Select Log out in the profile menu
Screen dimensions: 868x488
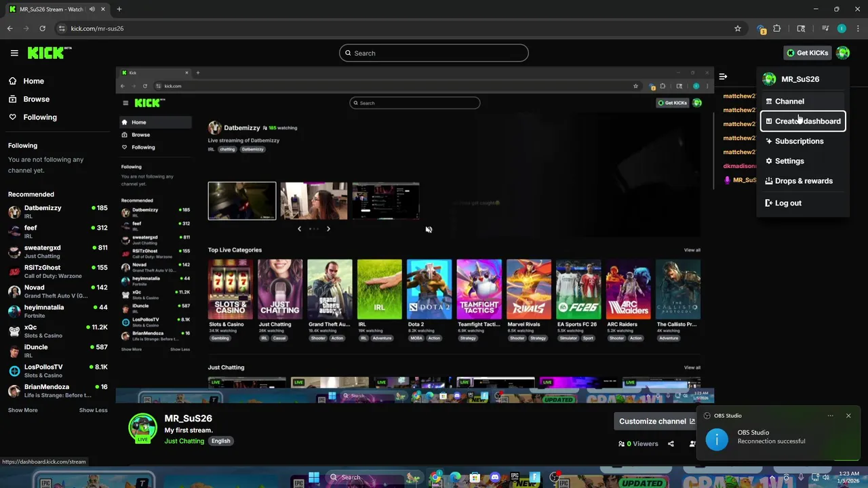tap(803, 203)
